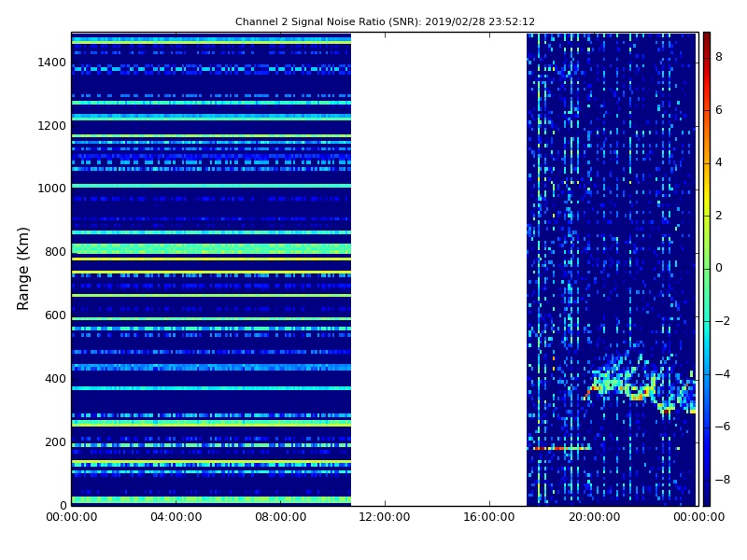Click the colorbar value −2 label
This screenshot has height=560, width=747.
tap(723, 321)
